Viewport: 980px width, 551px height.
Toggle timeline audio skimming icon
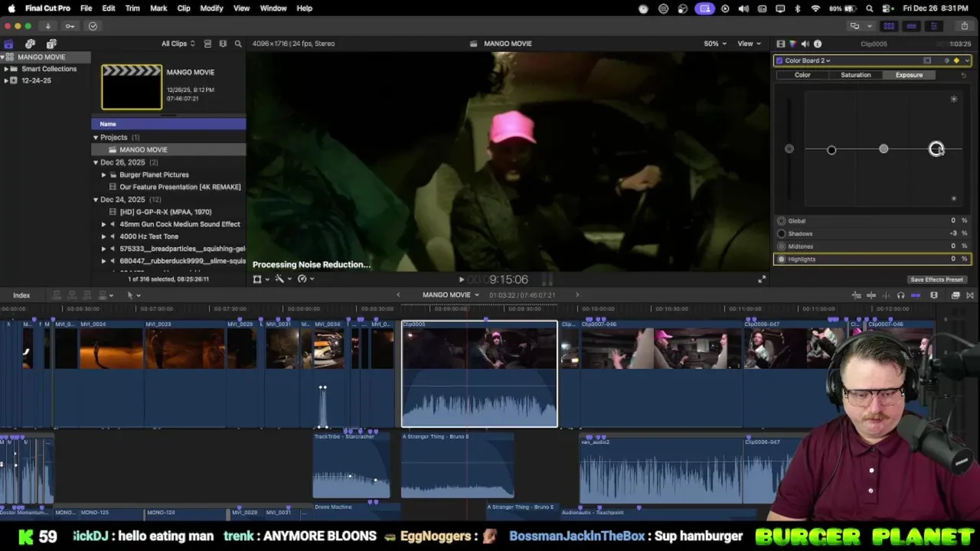[886, 295]
